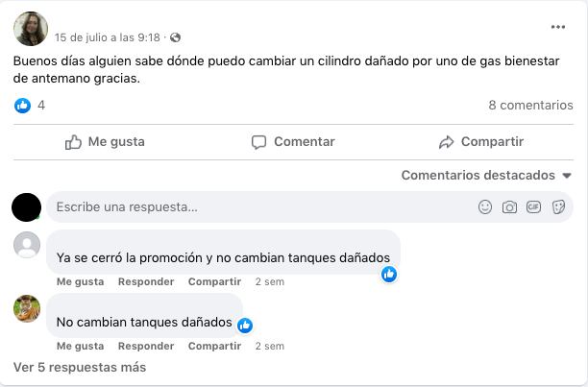Open the sticker picker in reply box
Image resolution: width=588 pixels, height=387 pixels.
pyautogui.click(x=558, y=206)
